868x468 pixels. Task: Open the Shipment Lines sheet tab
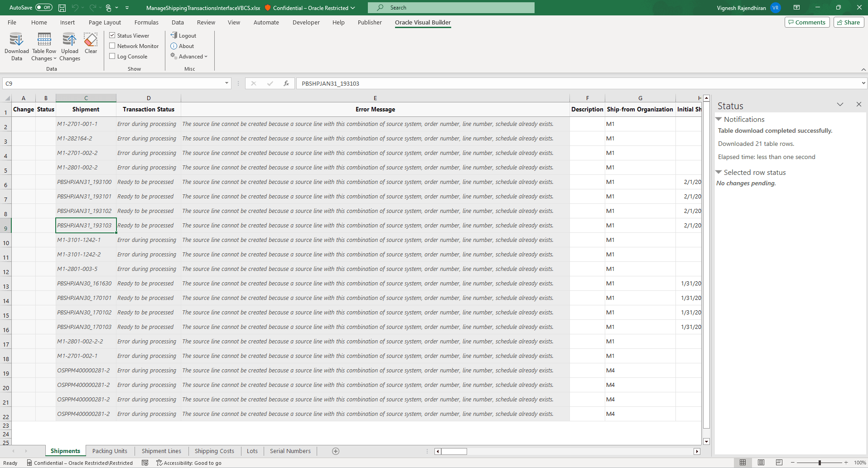click(x=161, y=451)
